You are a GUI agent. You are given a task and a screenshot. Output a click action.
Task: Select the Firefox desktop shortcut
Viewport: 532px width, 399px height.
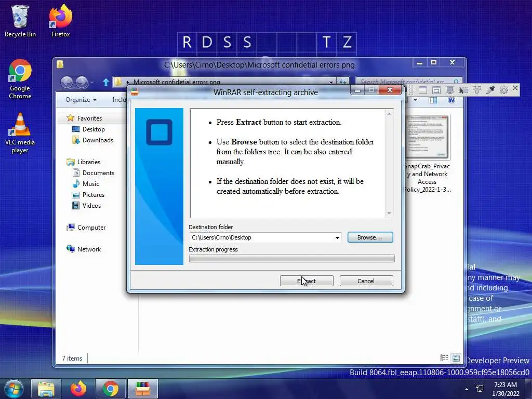pos(60,21)
